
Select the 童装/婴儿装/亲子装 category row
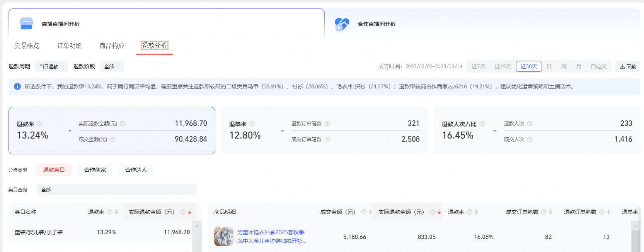point(100,232)
